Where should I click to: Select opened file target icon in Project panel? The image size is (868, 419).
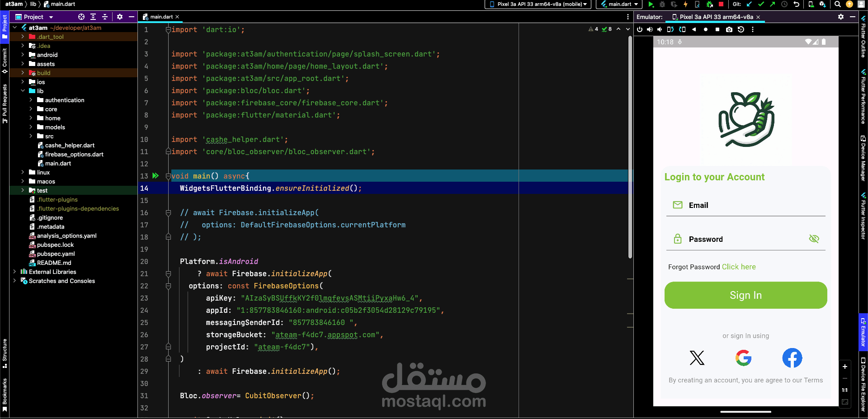[x=81, y=17]
